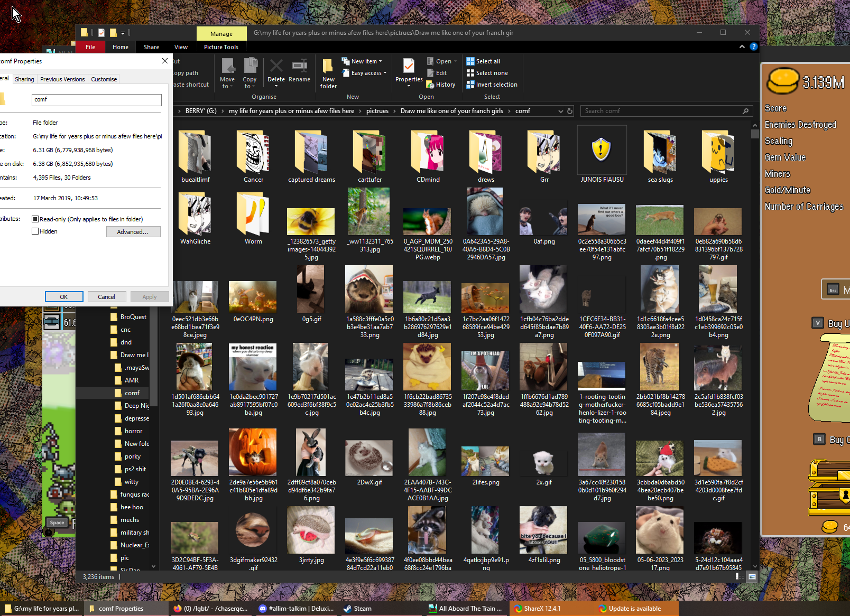This screenshot has height=616, width=850.
Task: Switch to the View ribbon tab
Action: click(181, 47)
